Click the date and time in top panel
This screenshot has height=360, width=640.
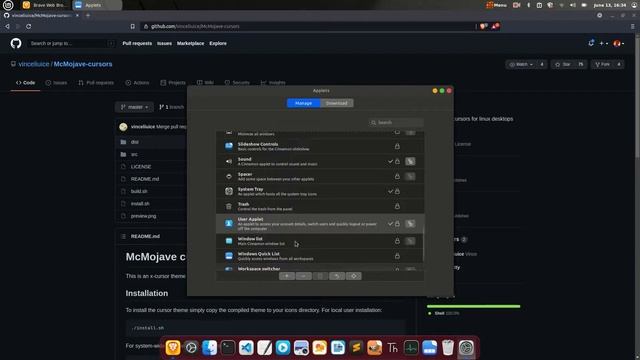tap(609, 5)
